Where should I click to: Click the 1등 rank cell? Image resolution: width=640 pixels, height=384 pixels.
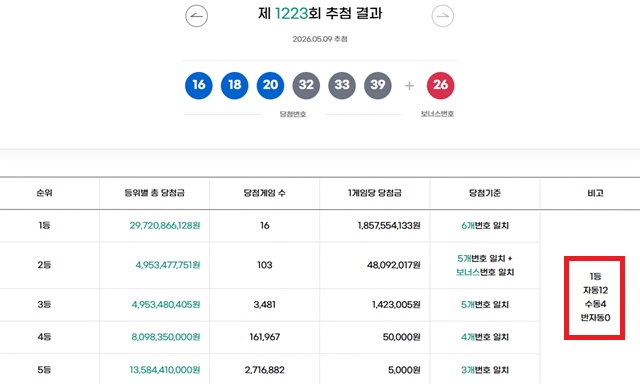(x=44, y=225)
